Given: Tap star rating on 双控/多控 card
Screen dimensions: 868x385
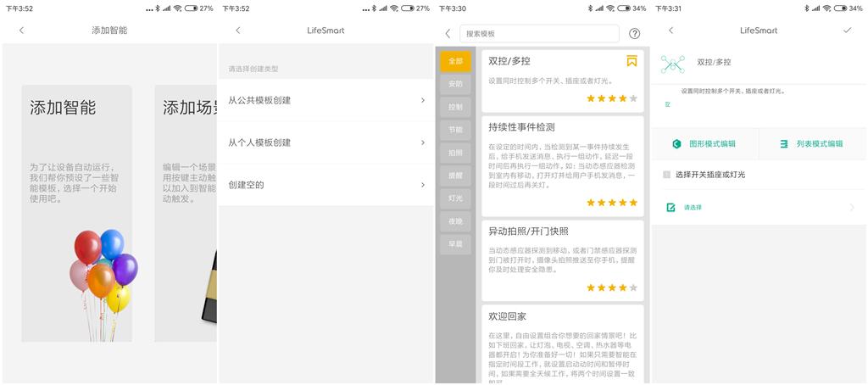Looking at the screenshot, I should (x=612, y=98).
